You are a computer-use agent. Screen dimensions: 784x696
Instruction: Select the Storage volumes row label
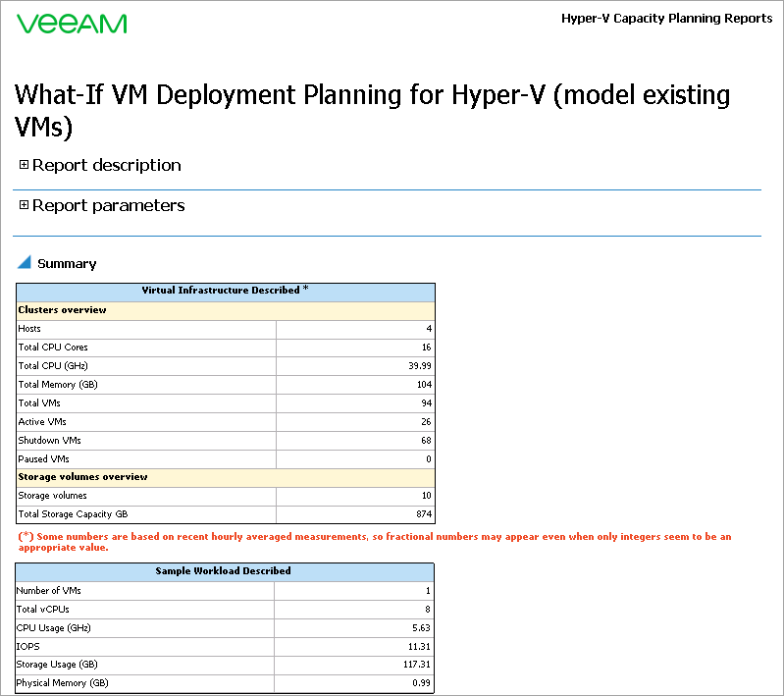pyautogui.click(x=53, y=496)
